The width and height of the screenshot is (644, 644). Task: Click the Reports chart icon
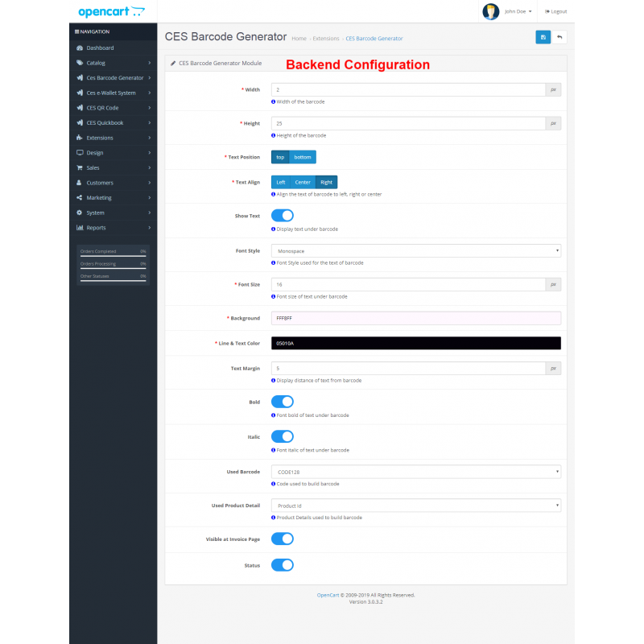[80, 228]
